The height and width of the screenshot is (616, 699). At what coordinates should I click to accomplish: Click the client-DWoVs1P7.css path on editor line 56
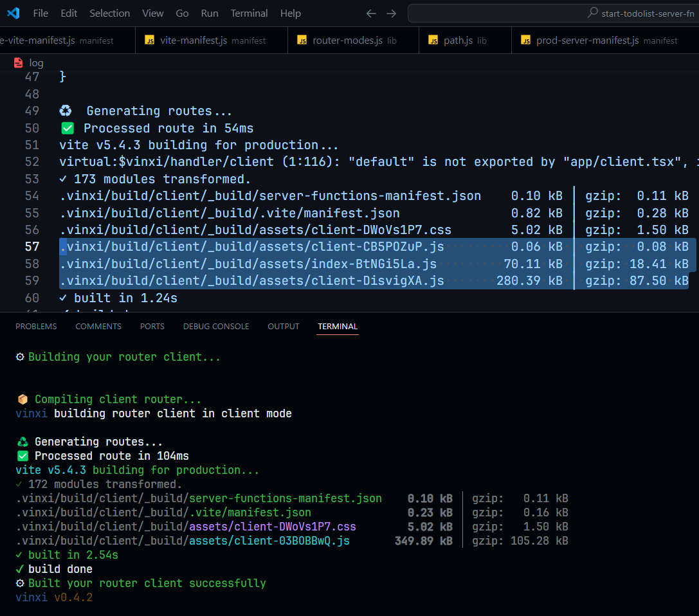tap(255, 230)
